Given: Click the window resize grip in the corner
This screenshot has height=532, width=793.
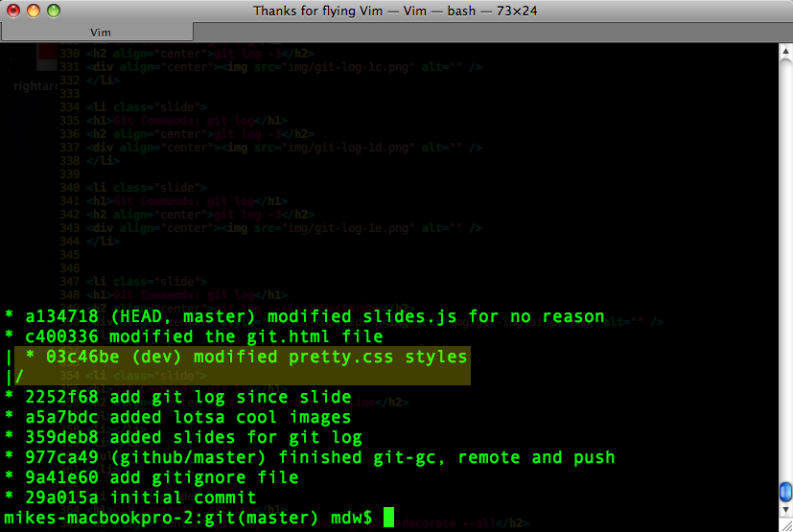Looking at the screenshot, I should (x=785, y=525).
